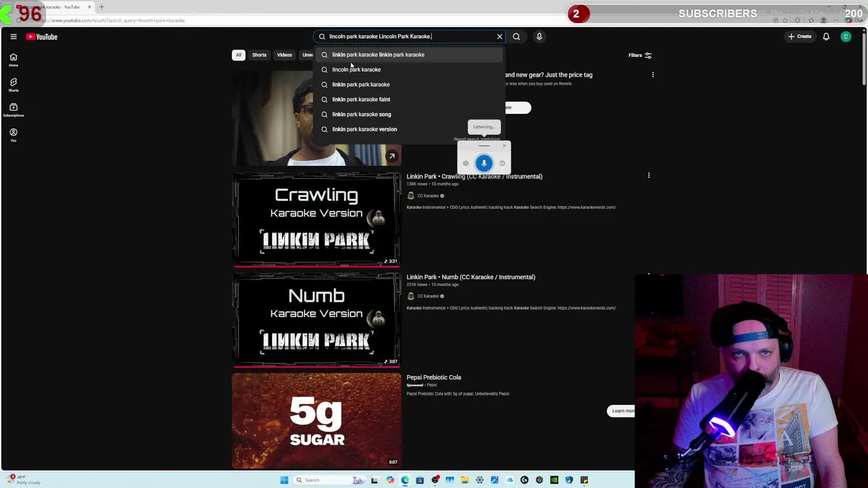Open CC Karaoke channel under Crawling
This screenshot has height=488, width=868.
click(x=427, y=196)
